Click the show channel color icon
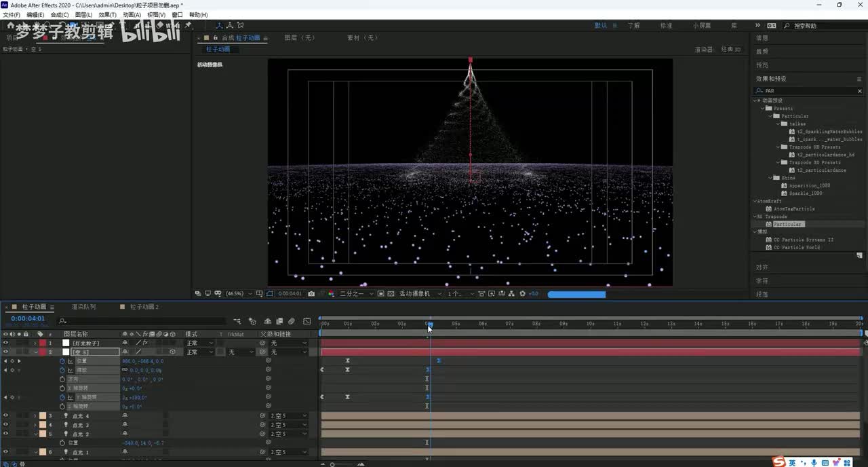This screenshot has height=467, width=868. (331, 294)
